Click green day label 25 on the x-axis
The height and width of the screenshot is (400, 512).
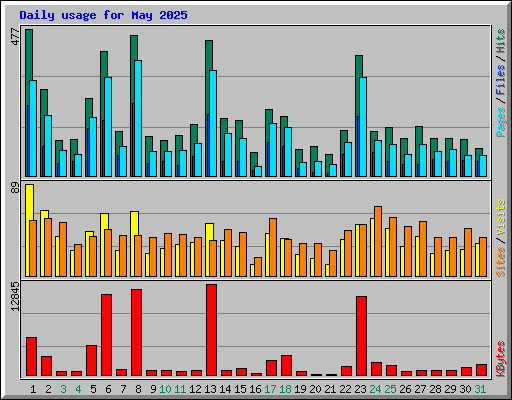(x=390, y=389)
